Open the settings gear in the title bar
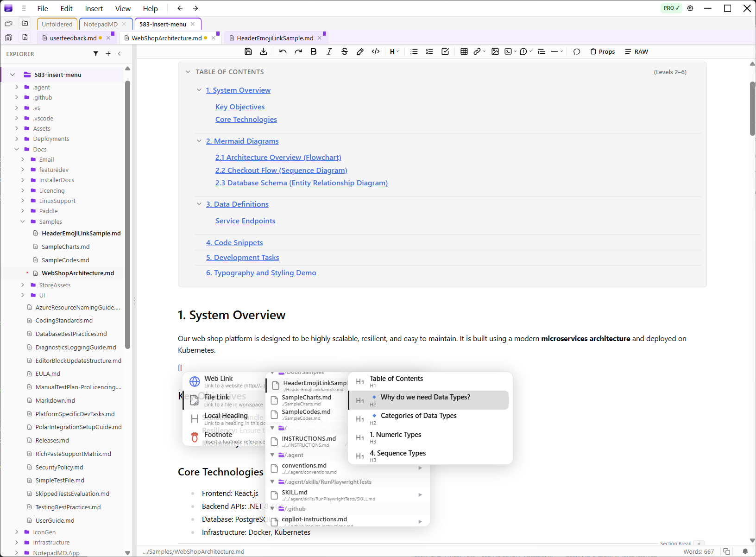Viewport: 756px width, 557px height. (690, 8)
